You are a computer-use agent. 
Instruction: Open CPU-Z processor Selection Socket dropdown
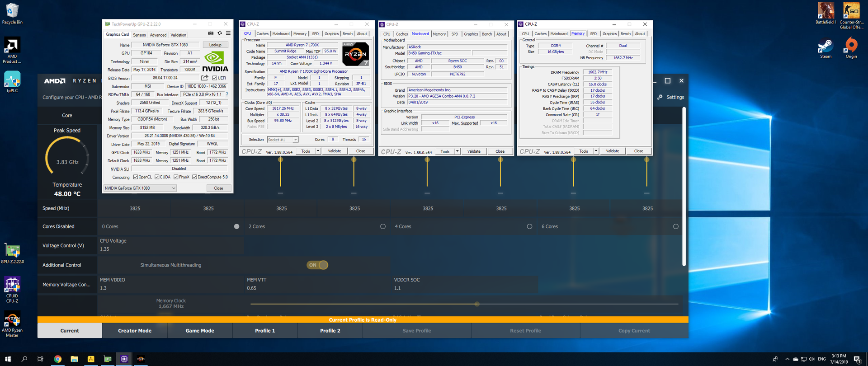[283, 140]
